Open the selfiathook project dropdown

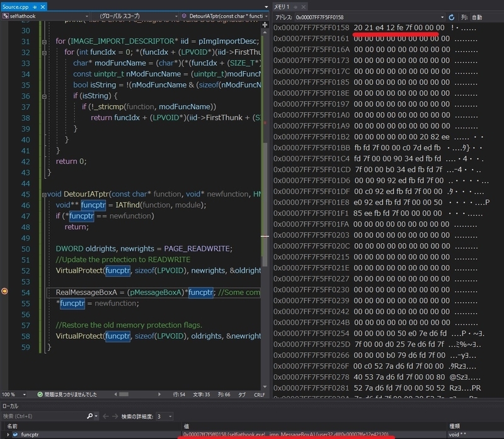(45, 16)
